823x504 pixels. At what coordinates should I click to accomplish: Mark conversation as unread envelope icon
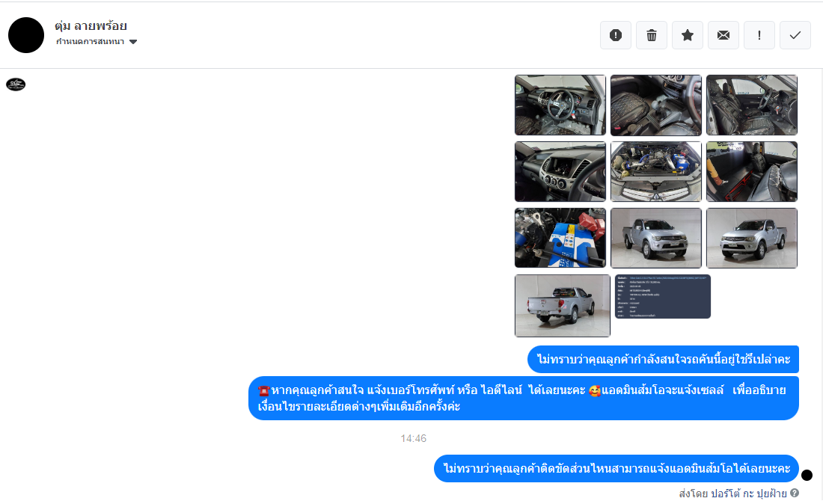[723, 35]
